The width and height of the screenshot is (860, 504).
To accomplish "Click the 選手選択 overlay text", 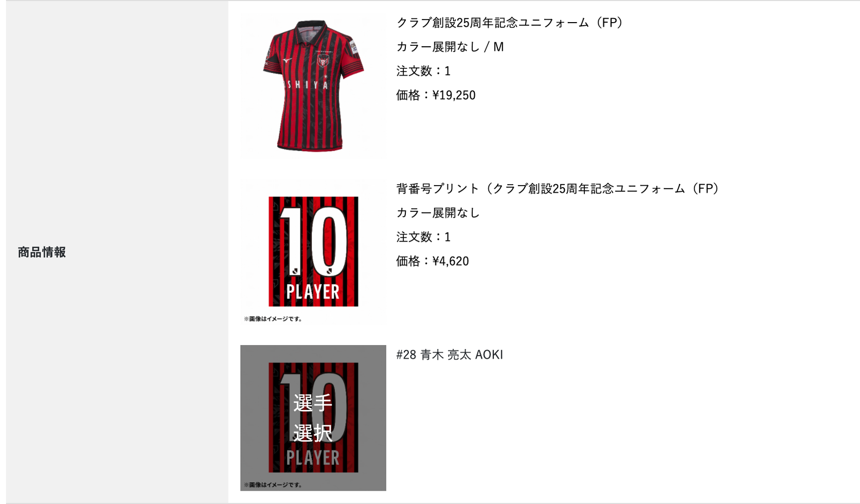I will click(313, 418).
